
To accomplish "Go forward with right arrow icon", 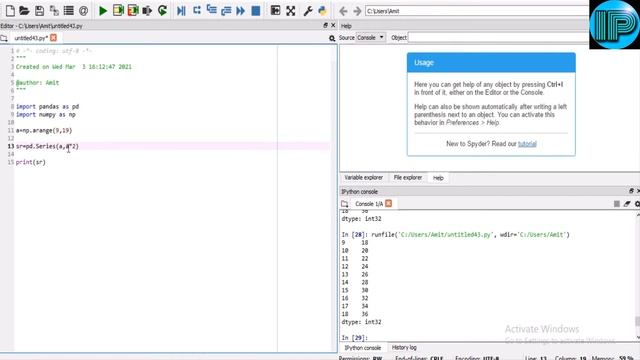I will point(357,11).
